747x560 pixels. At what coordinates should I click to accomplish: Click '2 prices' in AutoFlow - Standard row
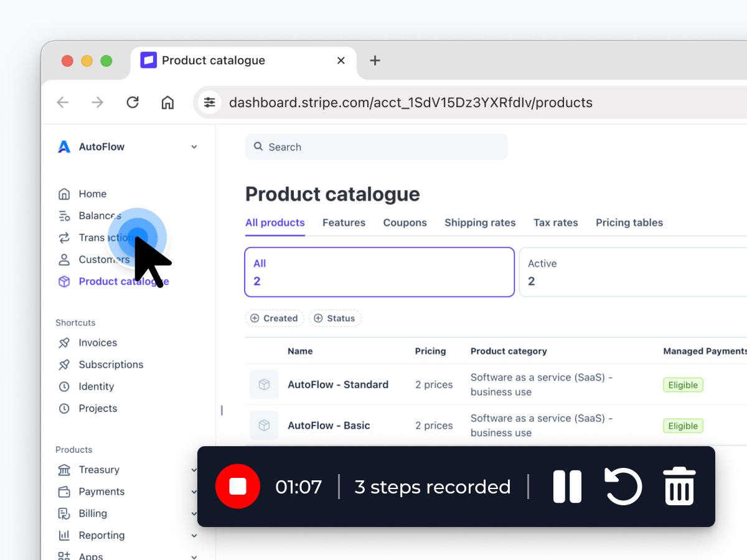[434, 385]
